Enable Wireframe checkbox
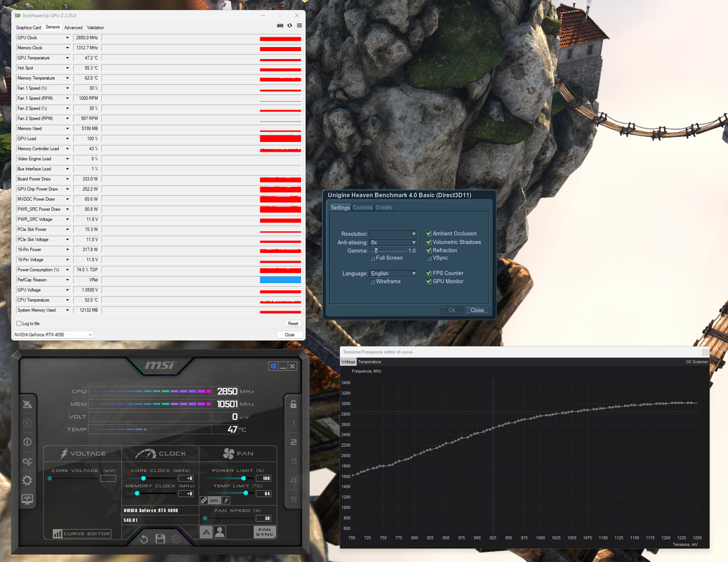The image size is (728, 562). point(372,282)
